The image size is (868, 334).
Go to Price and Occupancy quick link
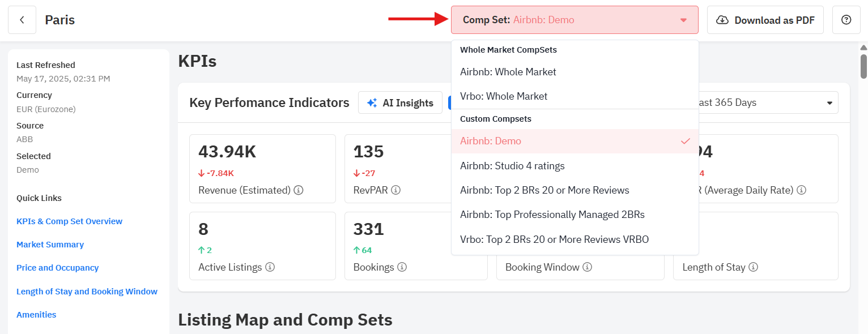[58, 268]
